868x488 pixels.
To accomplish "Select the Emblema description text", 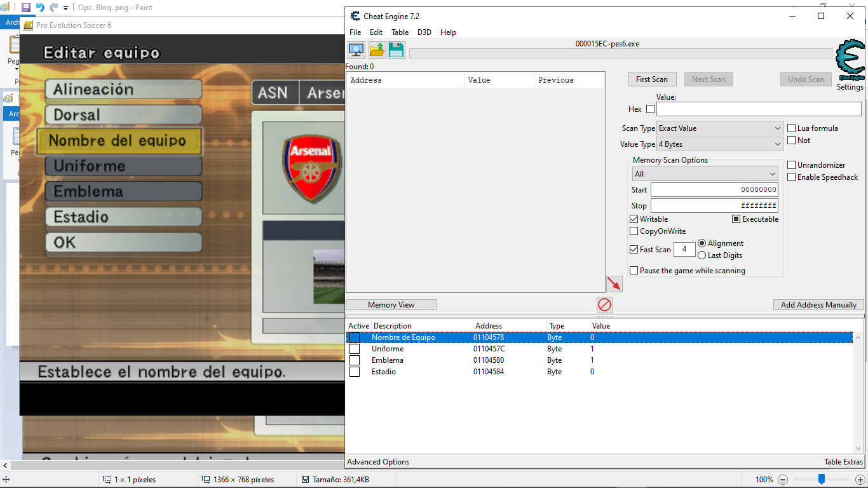I will point(388,360).
